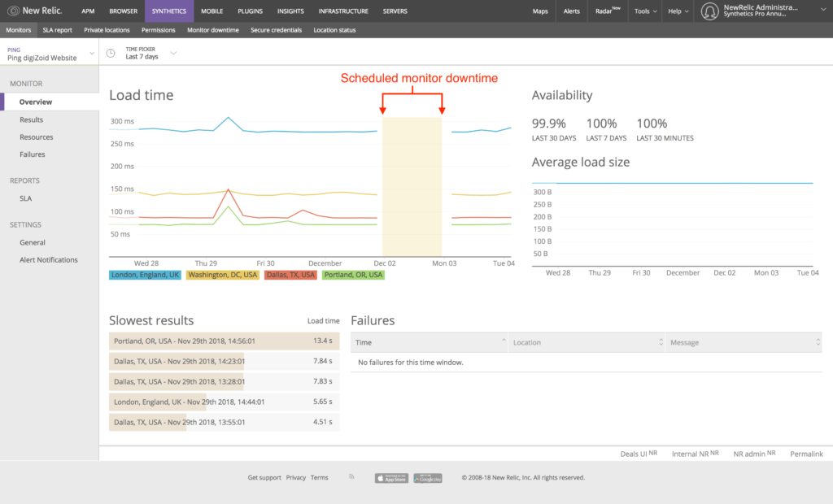Open Alert Notifications settings in sidebar
Viewport: 833px width, 504px height.
tap(48, 260)
